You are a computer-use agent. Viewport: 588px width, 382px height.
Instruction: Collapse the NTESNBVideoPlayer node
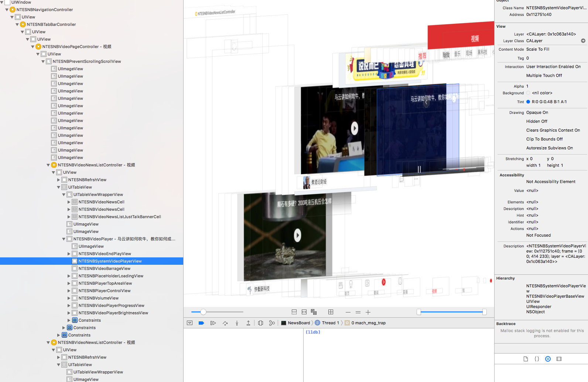[64, 239]
